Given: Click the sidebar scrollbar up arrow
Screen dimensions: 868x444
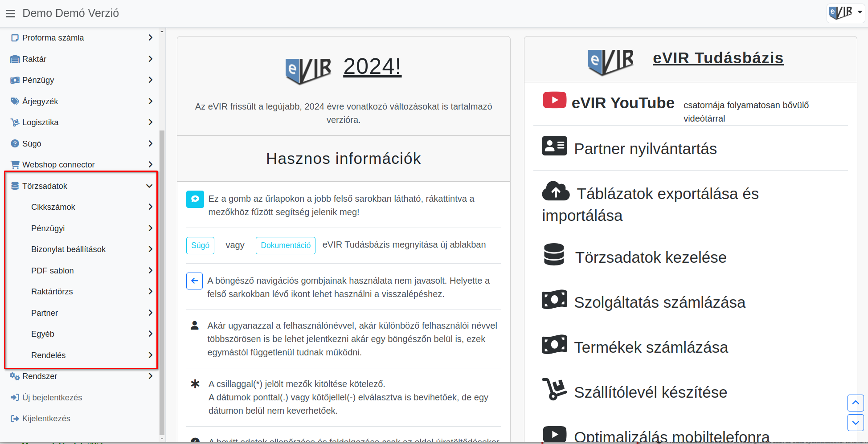Looking at the screenshot, I should [x=162, y=31].
